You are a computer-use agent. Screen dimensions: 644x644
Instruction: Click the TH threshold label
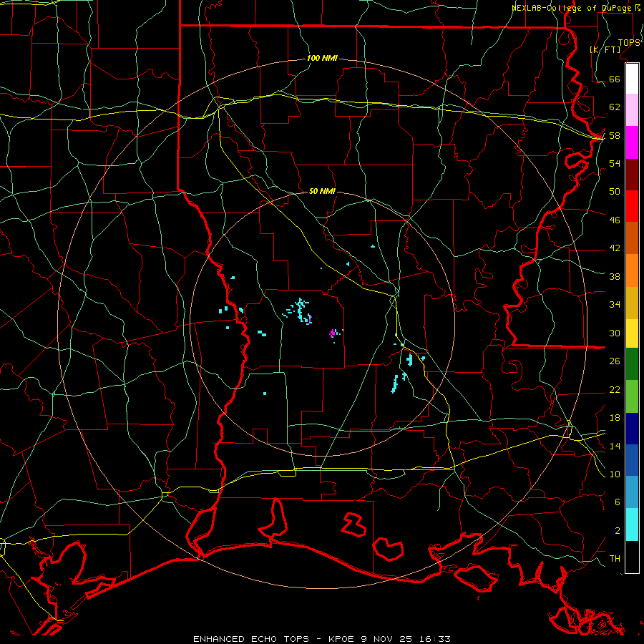click(615, 559)
